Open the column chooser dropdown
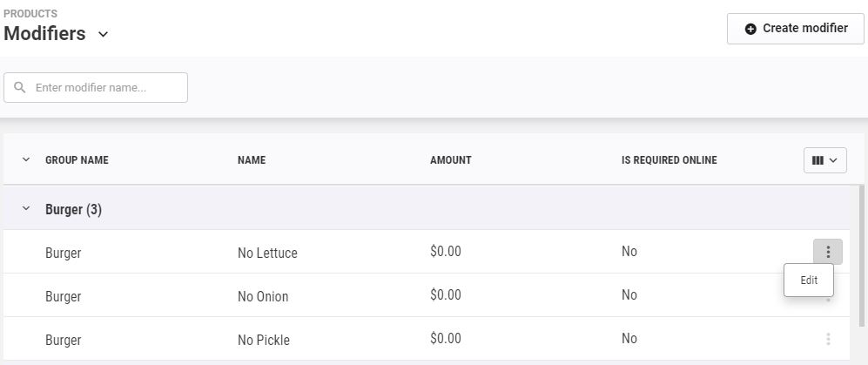The width and height of the screenshot is (868, 365). pyautogui.click(x=824, y=160)
